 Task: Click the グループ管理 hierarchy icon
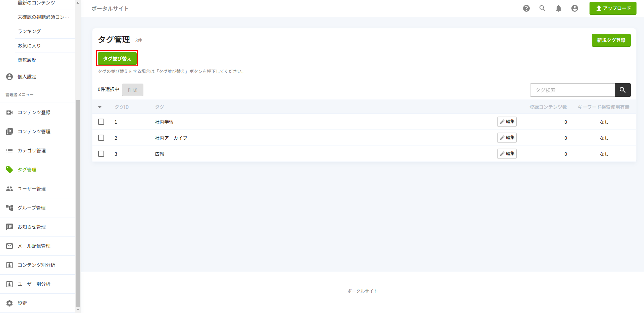tap(10, 208)
